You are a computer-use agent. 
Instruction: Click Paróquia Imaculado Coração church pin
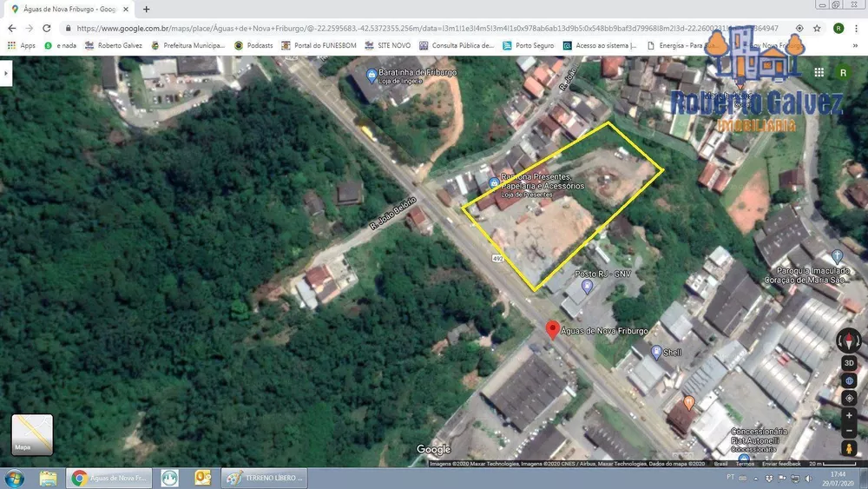[837, 256]
